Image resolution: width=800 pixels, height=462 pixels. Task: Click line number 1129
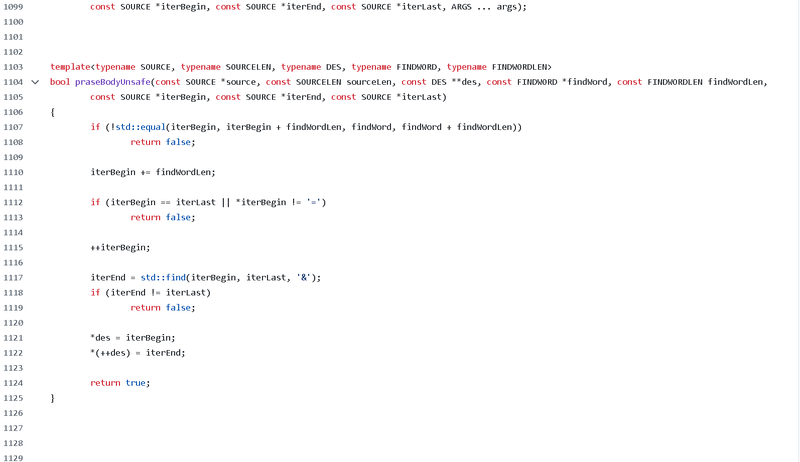[13, 458]
